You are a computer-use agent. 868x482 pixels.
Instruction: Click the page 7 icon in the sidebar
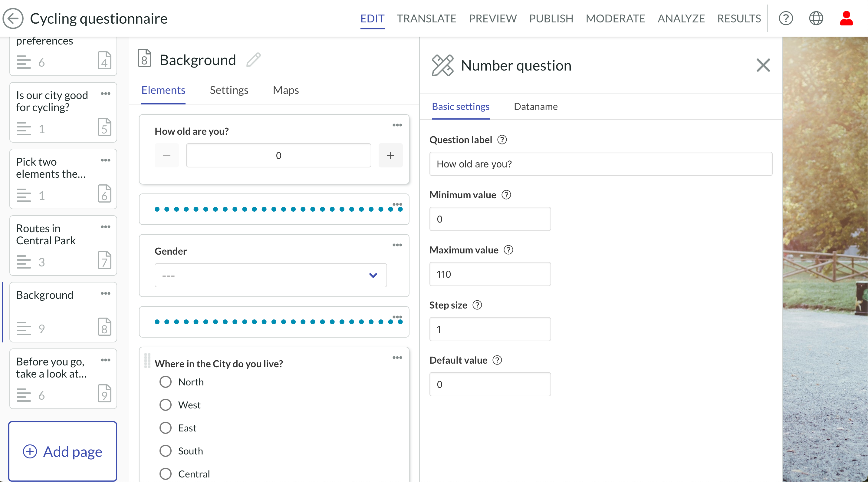coord(104,260)
